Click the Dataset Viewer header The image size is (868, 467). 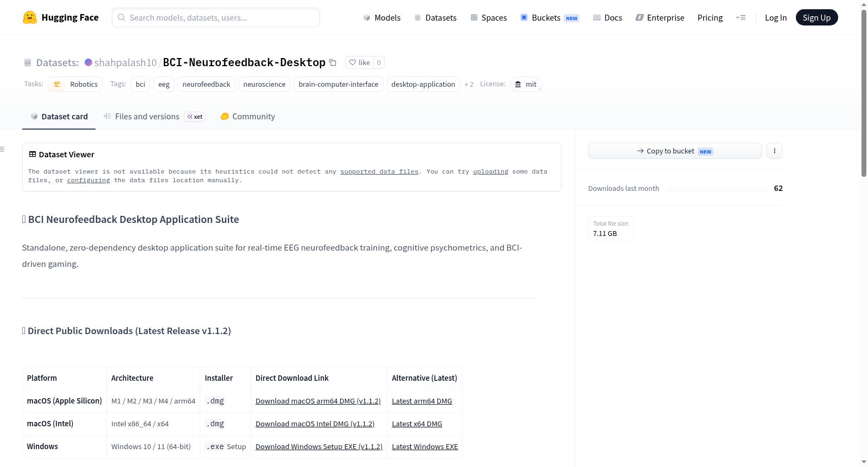point(62,155)
